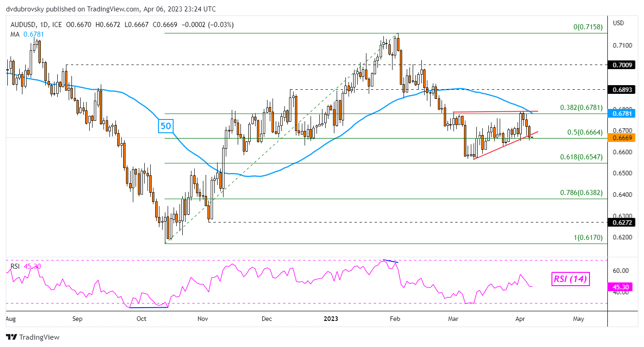Viewport: 644px width, 347px height.
Task: Click the Feb label on time axis
Action: coord(394,319)
